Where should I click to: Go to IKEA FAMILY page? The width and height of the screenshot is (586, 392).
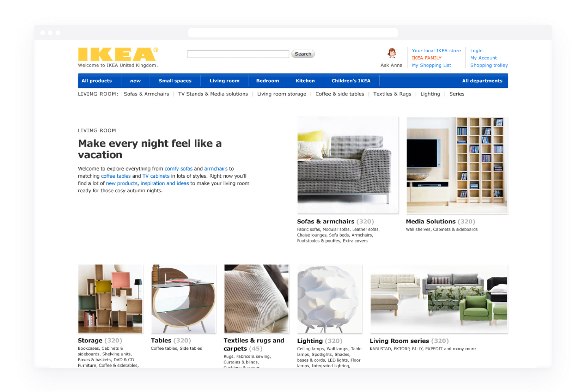point(427,58)
